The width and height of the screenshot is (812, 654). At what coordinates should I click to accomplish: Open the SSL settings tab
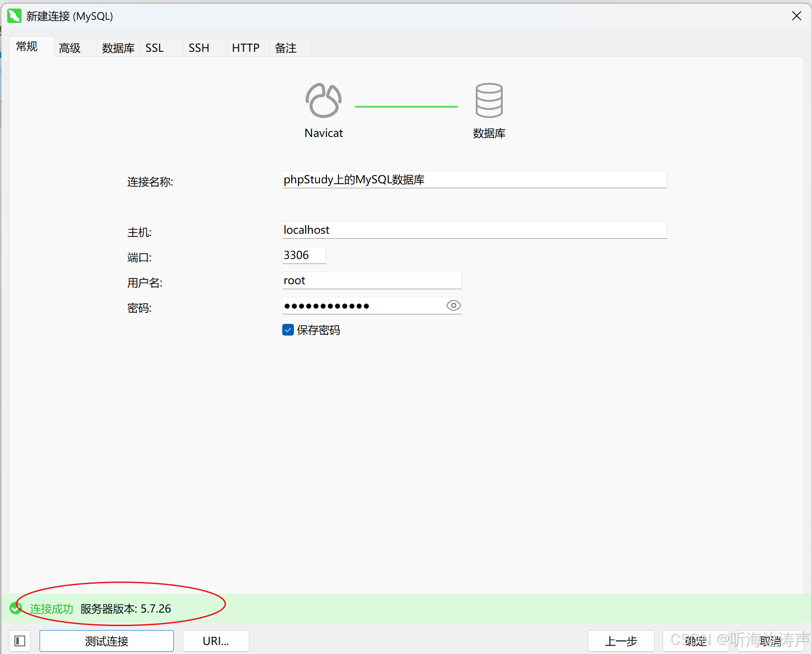154,47
